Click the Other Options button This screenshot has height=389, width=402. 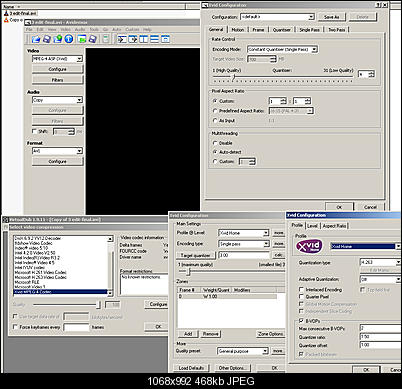pos(232,368)
